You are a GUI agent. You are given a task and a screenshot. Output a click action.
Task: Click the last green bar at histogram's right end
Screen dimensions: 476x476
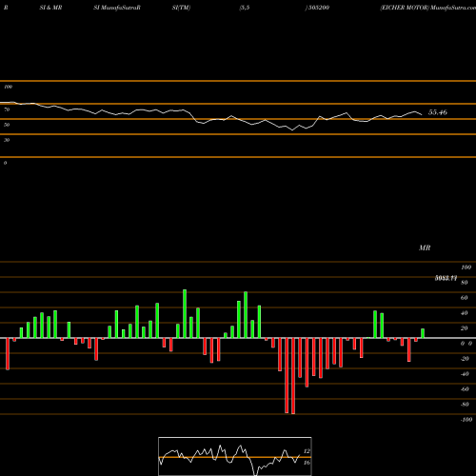pyautogui.click(x=423, y=333)
